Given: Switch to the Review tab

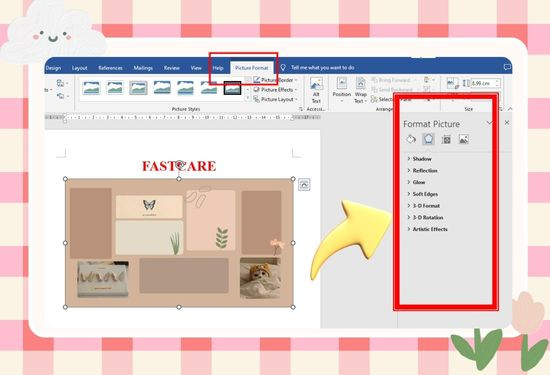Looking at the screenshot, I should [x=172, y=68].
